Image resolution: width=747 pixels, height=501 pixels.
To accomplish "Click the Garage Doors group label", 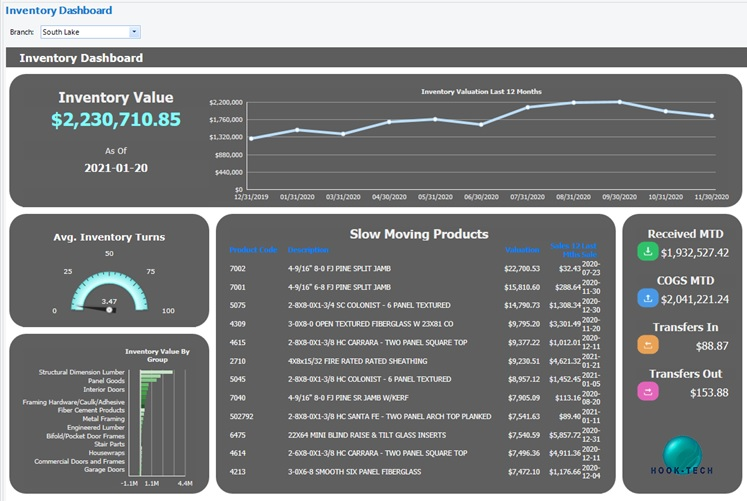I will 104,470.
